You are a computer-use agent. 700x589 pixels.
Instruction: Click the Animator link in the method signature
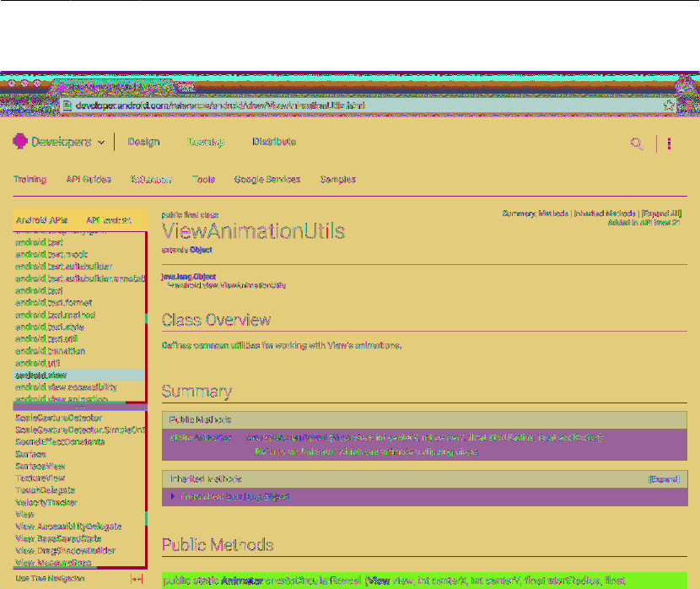[242, 581]
